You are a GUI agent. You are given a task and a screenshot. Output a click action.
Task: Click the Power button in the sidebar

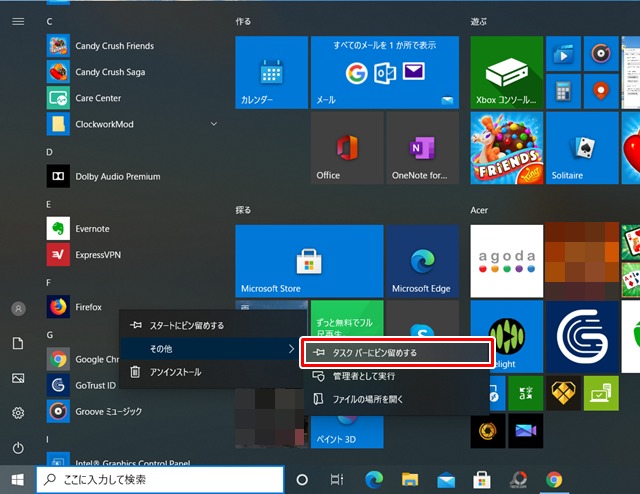tap(18, 447)
